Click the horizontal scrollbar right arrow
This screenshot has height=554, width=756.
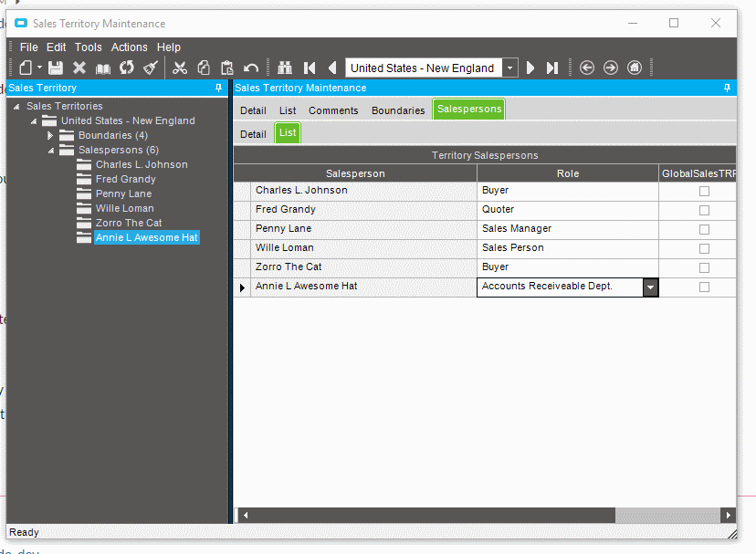pos(727,516)
